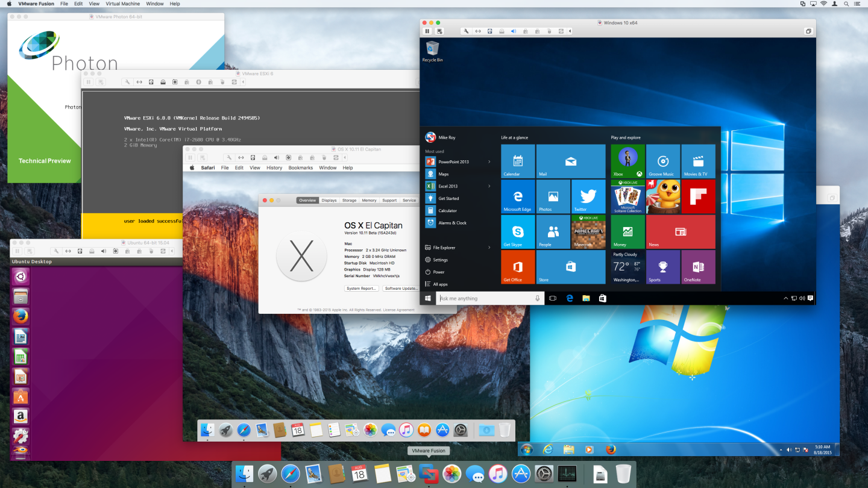868x488 pixels.
Task: Mute the virtual machine speaker icon
Action: (x=514, y=31)
